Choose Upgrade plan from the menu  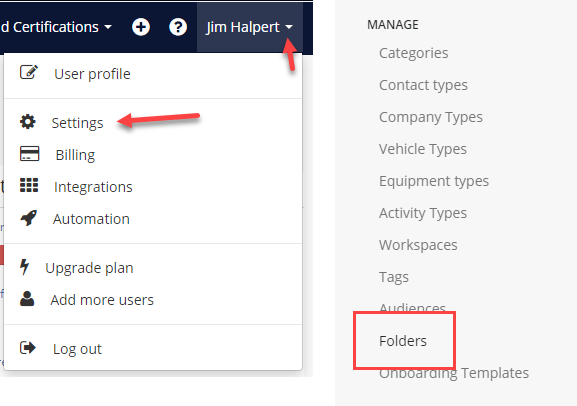[x=89, y=268]
